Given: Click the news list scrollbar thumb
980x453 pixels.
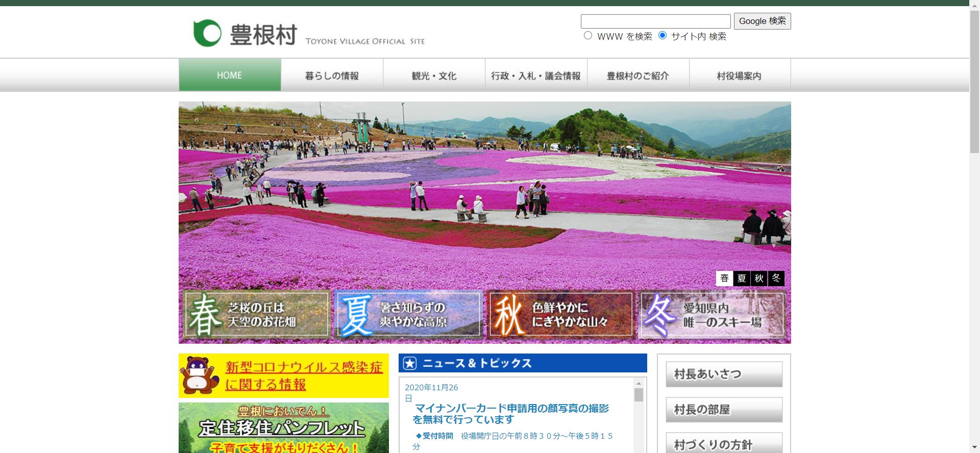Looking at the screenshot, I should coord(639,395).
